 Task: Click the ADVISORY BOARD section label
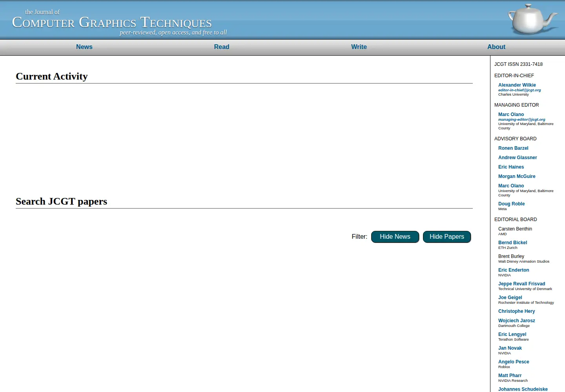[x=515, y=139]
